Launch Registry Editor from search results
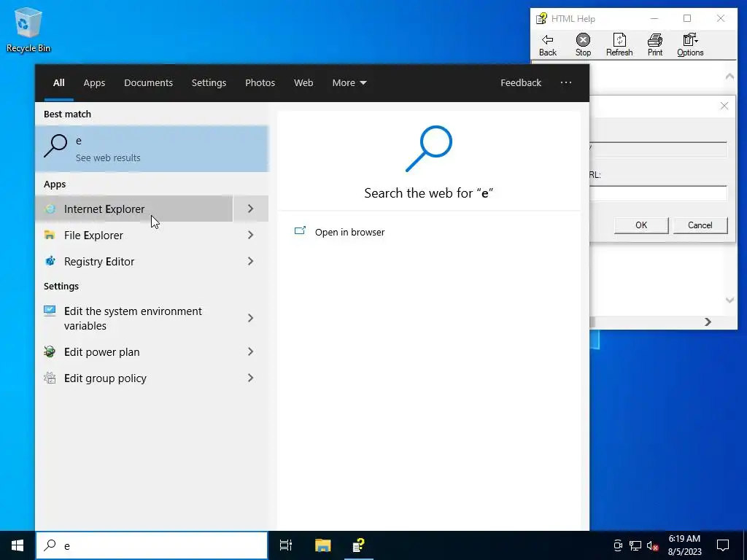The height and width of the screenshot is (560, 747). point(134,261)
